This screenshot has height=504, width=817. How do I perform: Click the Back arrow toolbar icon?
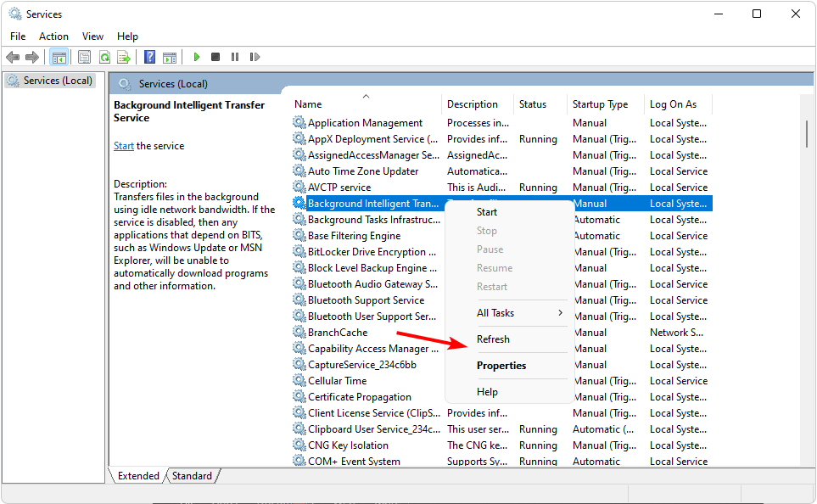13,57
